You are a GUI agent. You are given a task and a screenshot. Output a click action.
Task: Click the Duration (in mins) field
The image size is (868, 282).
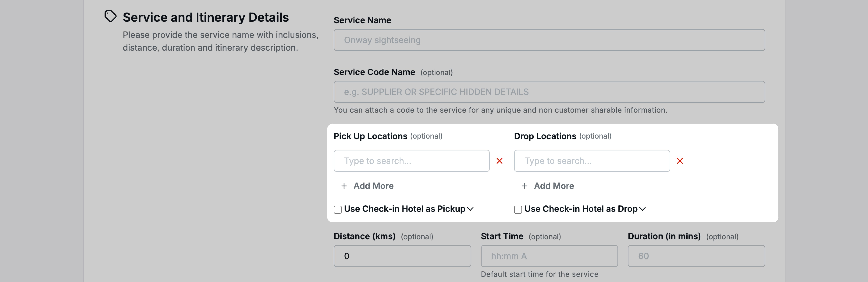pyautogui.click(x=696, y=256)
